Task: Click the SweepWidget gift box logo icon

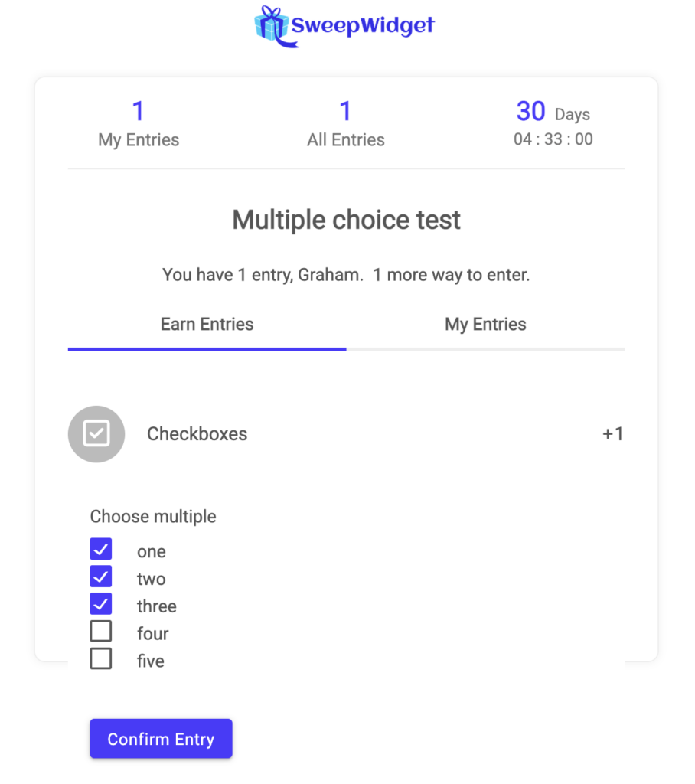Action: [x=271, y=26]
